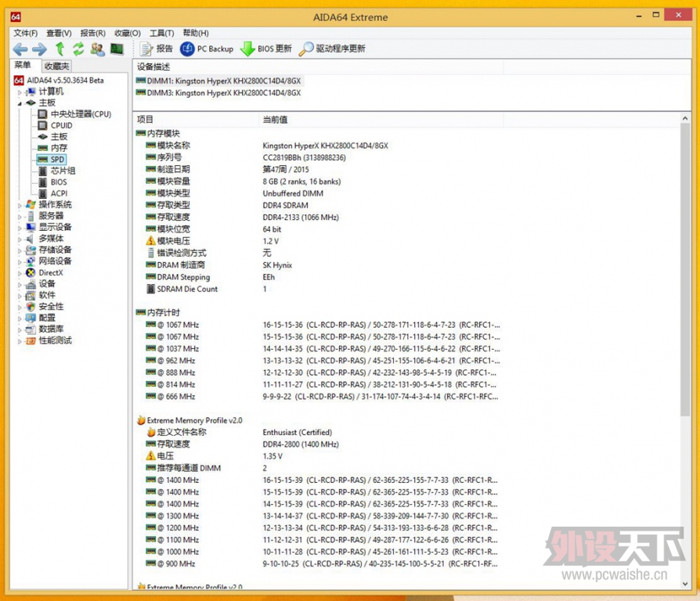Screen dimensions: 700x601
Task: Click the 模块电压 warning icon
Action: (151, 240)
